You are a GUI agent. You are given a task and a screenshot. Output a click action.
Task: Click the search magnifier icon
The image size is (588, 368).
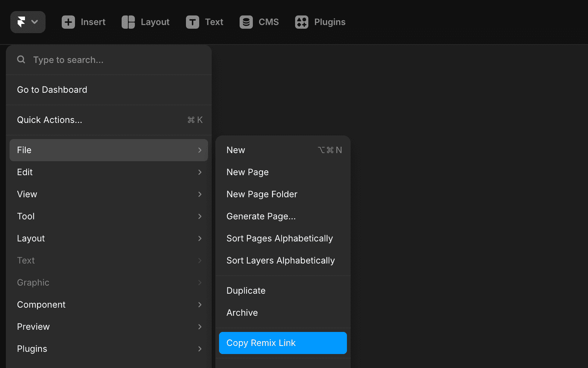[x=21, y=60]
